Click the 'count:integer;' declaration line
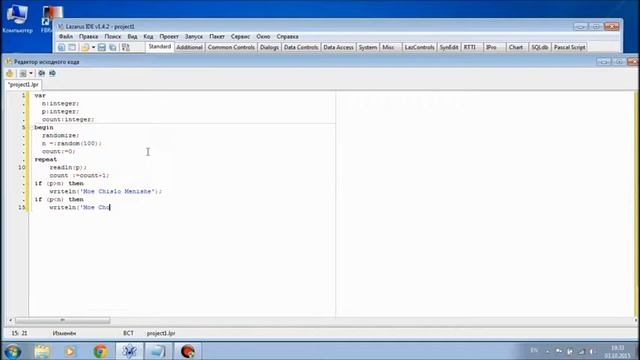Viewport: 640px width, 360px height. [x=68, y=120]
